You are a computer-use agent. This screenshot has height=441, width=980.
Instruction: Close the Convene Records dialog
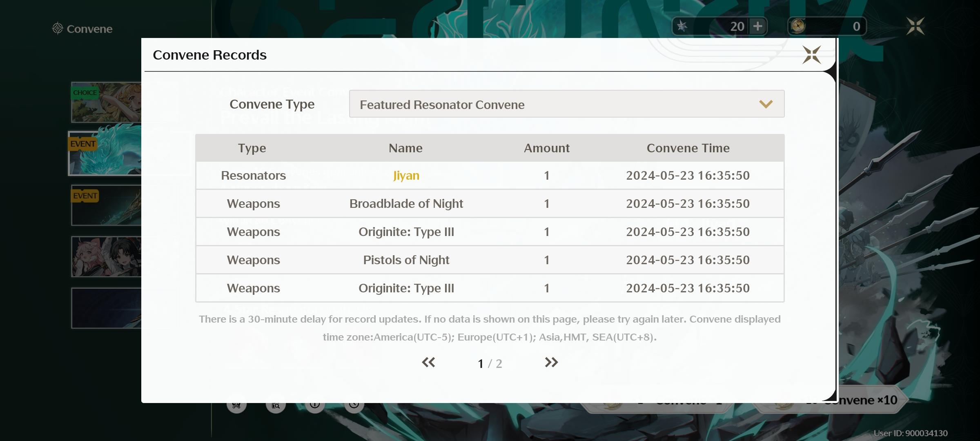pyautogui.click(x=811, y=55)
